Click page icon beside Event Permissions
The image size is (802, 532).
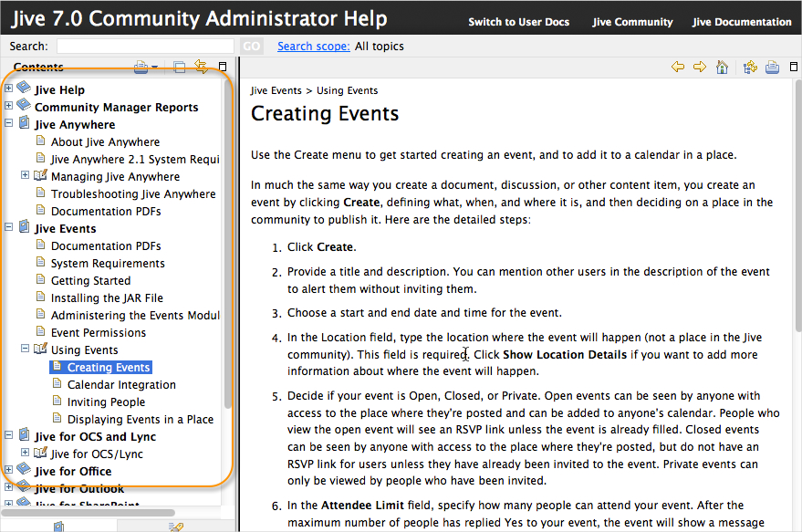pyautogui.click(x=40, y=331)
